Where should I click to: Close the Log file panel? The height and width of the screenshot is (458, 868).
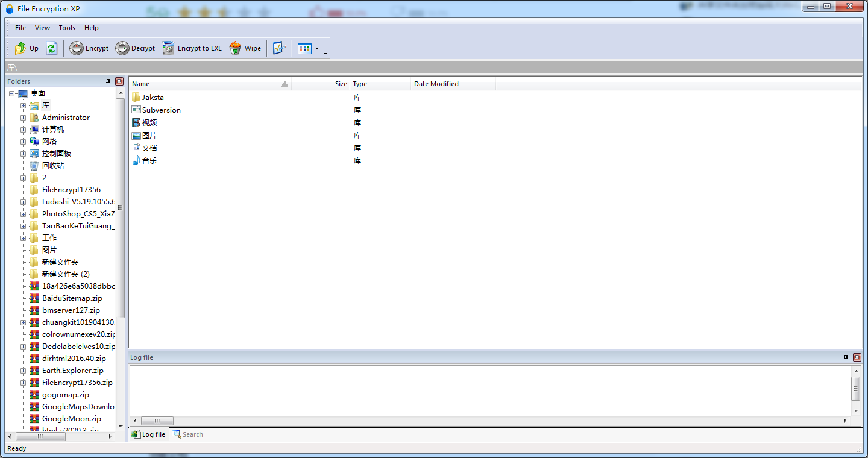[x=857, y=357]
